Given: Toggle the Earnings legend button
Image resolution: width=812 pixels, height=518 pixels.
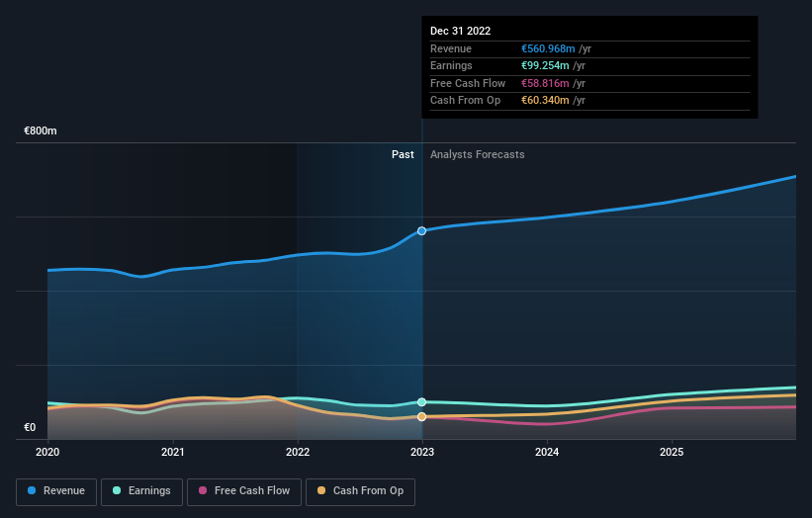Looking at the screenshot, I should tap(141, 491).
